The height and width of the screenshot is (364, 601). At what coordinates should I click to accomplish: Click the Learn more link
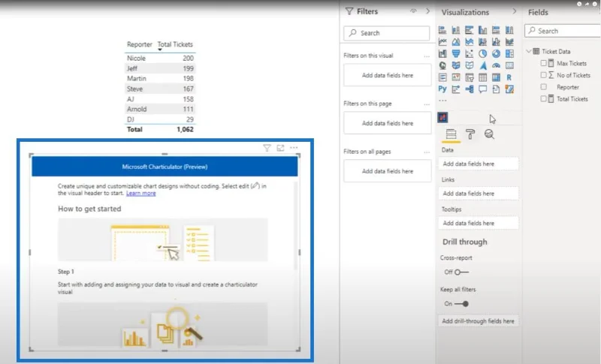[x=141, y=194]
